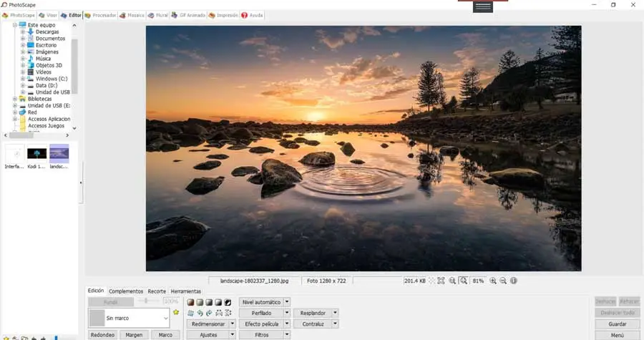Image resolution: width=644 pixels, height=340 pixels.
Task: Click the Marco button
Action: pos(165,335)
